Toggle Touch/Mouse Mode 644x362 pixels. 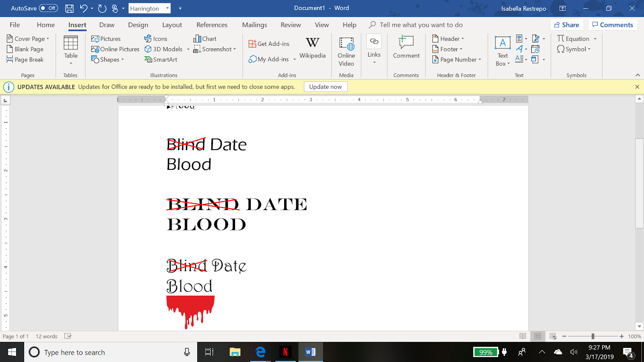[x=115, y=8]
